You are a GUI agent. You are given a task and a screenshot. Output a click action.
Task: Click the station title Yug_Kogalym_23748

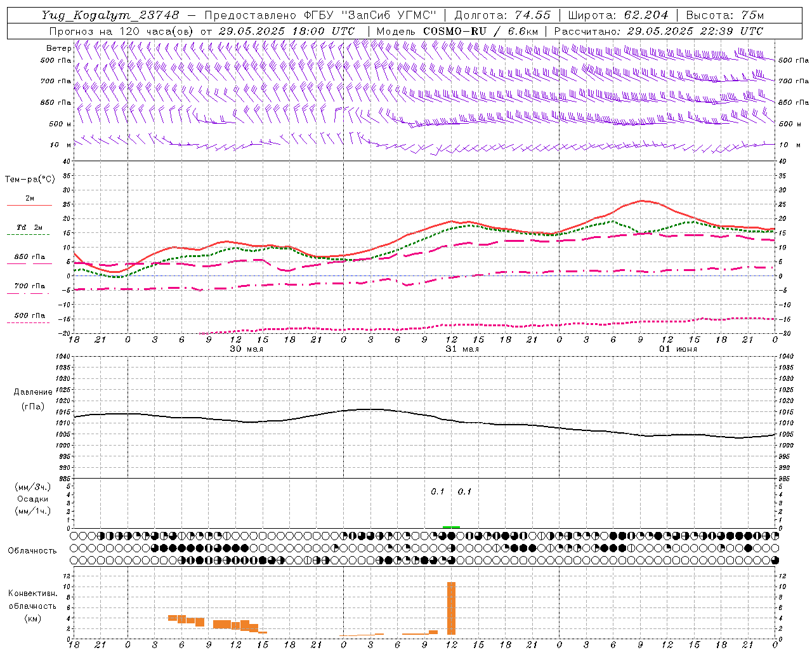(x=110, y=15)
